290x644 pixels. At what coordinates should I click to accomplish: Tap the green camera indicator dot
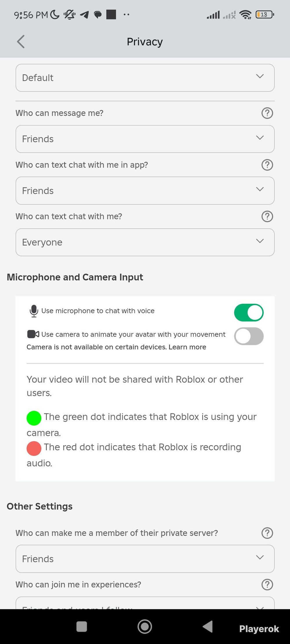pos(34,418)
